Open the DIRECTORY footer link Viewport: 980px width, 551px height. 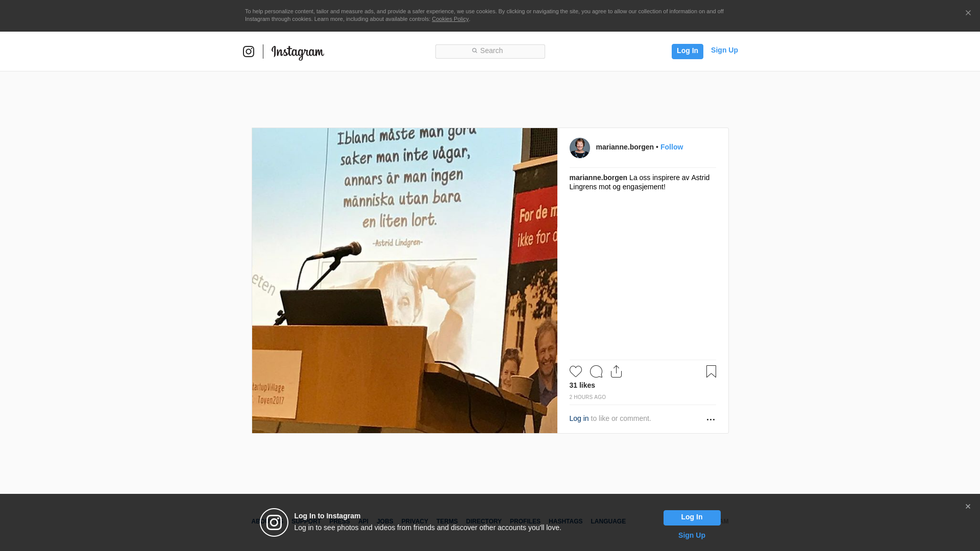[484, 521]
